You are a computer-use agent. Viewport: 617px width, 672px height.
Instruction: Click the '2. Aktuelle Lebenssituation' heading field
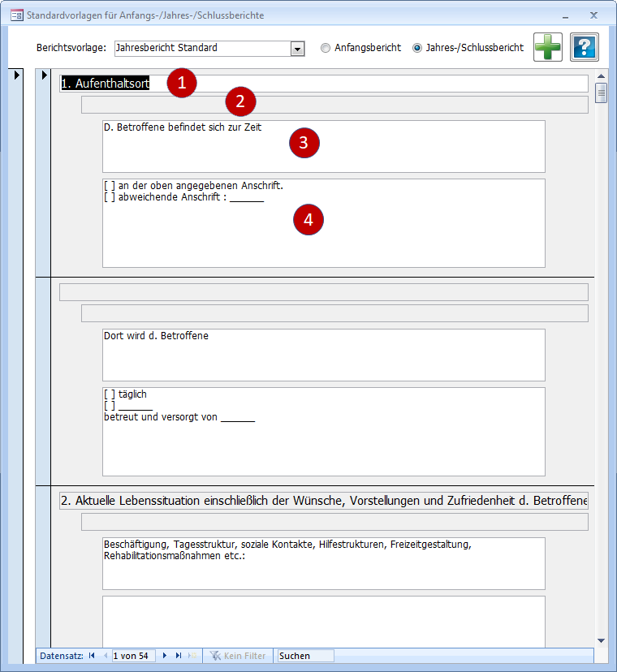(324, 501)
